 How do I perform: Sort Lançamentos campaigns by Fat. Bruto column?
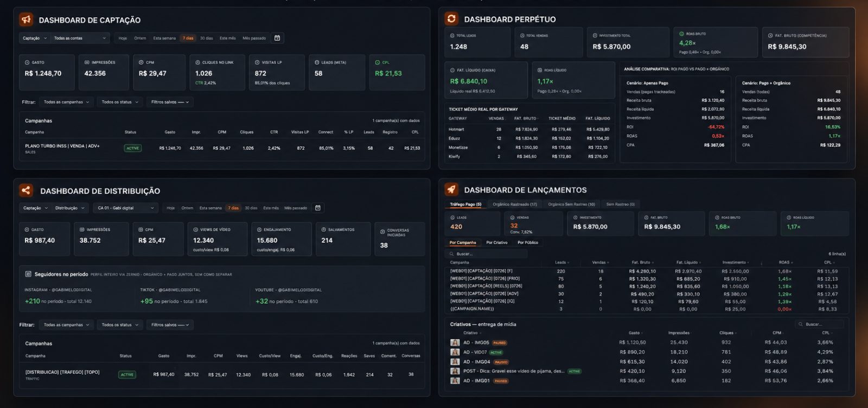(642, 262)
